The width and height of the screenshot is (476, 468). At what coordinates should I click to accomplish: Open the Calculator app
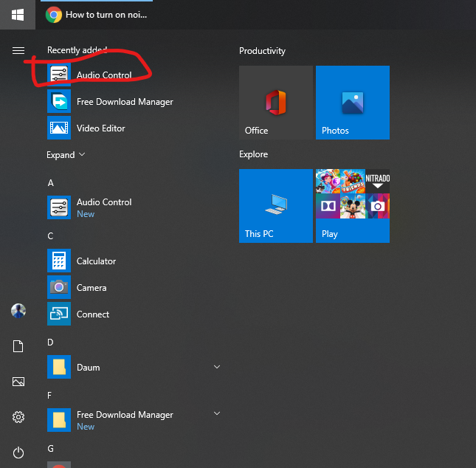coord(96,261)
